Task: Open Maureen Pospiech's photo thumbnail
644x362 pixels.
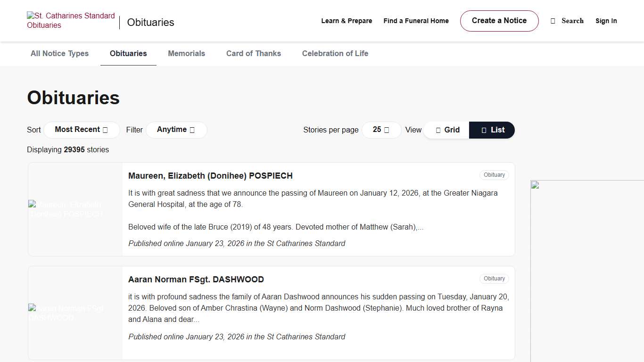Action: click(75, 209)
